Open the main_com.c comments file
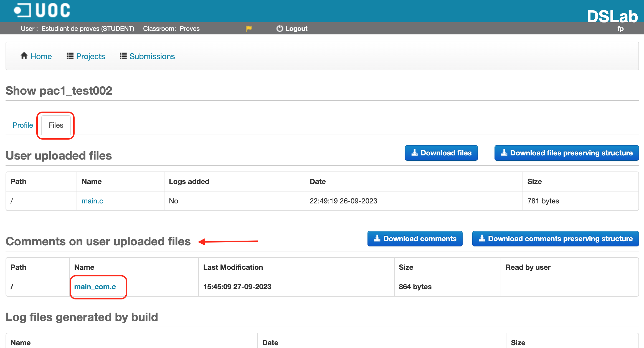The height and width of the screenshot is (348, 644). coord(95,287)
